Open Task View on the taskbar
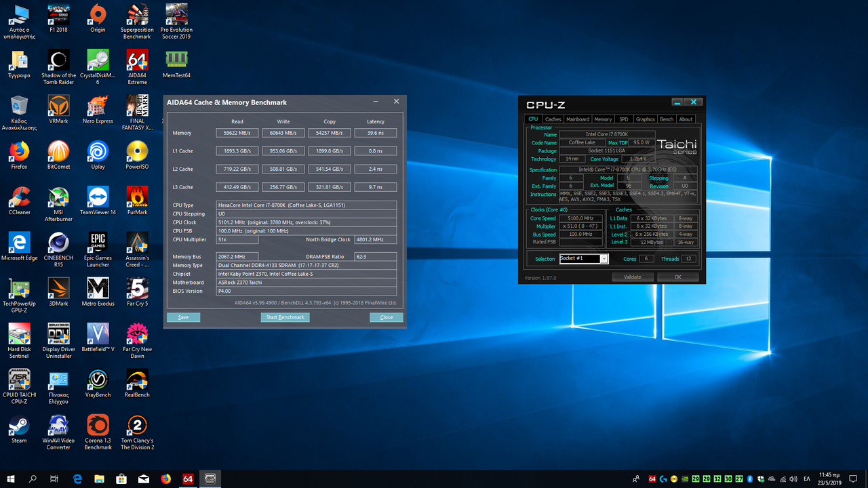Screen dimensions: 868x488 pos(54,479)
